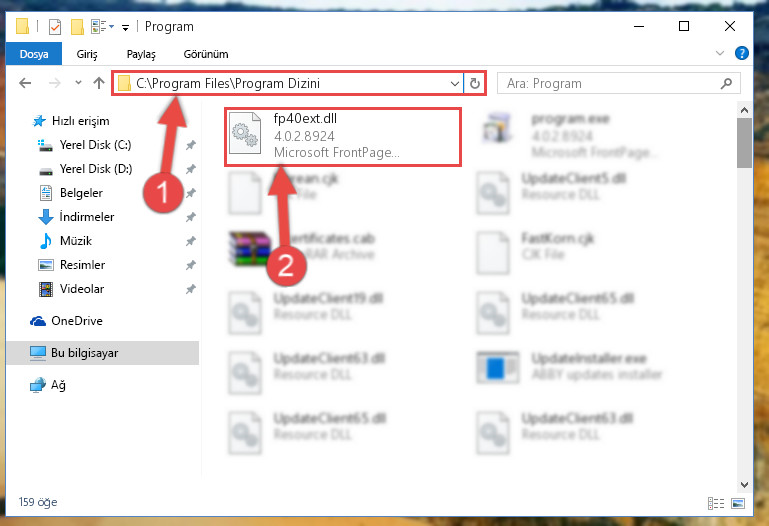Open the Görünüm ribbon tab
The width and height of the screenshot is (769, 526).
point(205,54)
